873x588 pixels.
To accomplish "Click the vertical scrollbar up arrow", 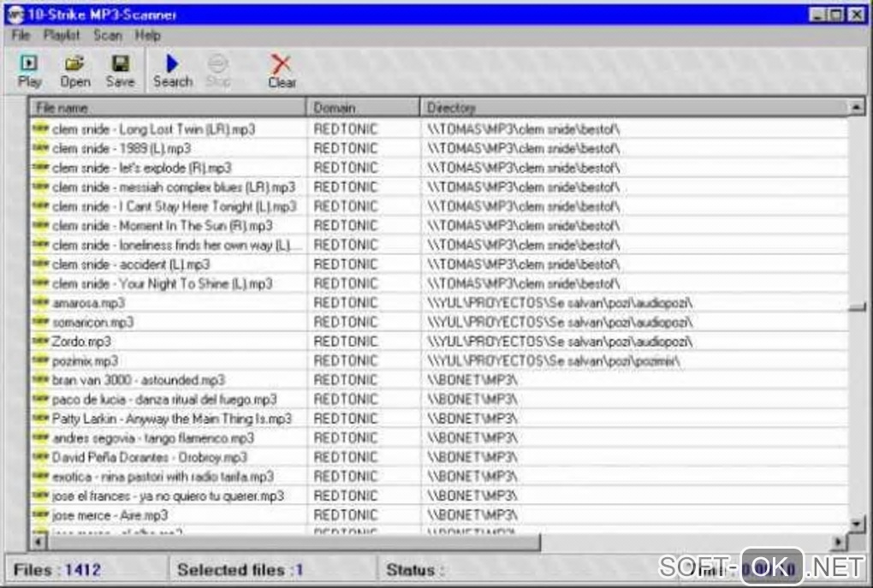I will [x=856, y=106].
